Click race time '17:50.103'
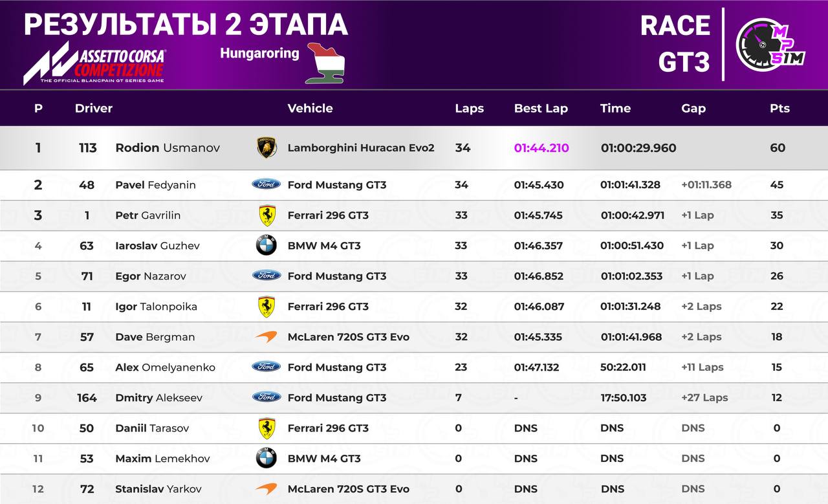This screenshot has height=504, width=828. click(x=624, y=398)
